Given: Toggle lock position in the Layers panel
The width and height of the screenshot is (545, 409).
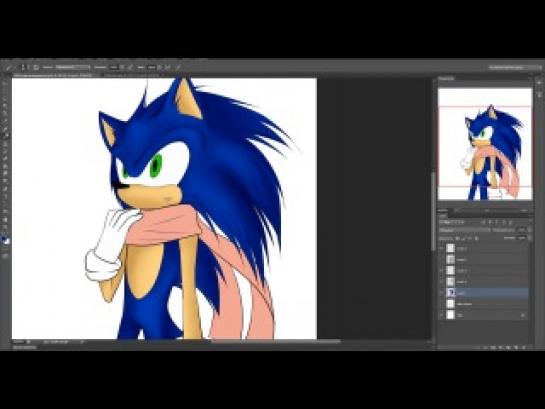Looking at the screenshot, I should coord(470,238).
